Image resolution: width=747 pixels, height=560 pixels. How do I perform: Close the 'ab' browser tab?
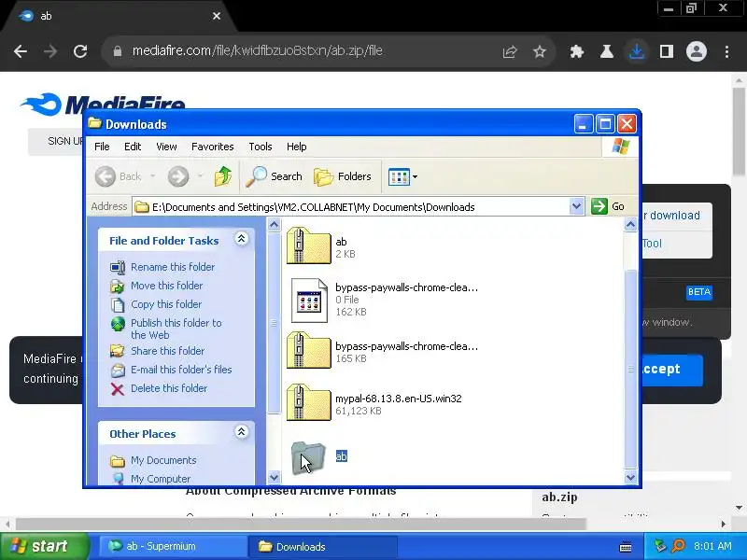[217, 16]
